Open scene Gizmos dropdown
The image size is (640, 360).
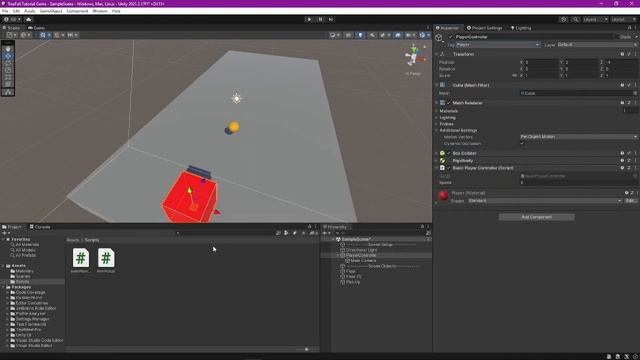[424, 35]
